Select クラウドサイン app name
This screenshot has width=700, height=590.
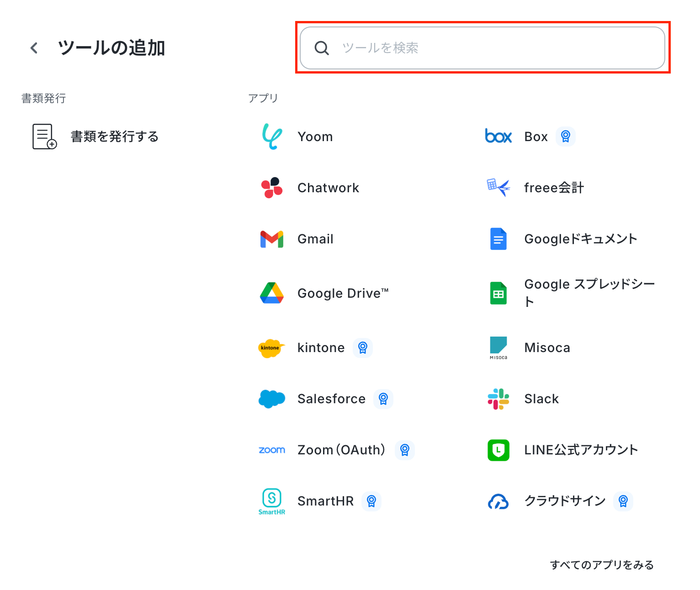tap(565, 501)
